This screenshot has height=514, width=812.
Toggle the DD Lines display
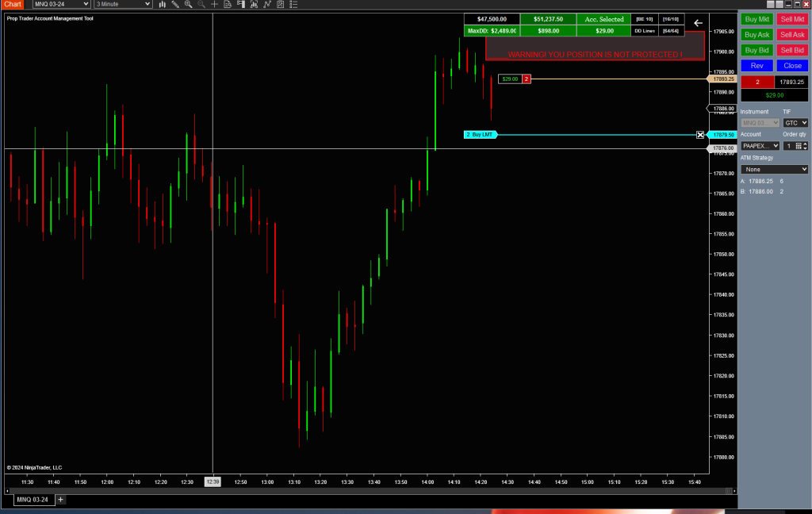(645, 30)
